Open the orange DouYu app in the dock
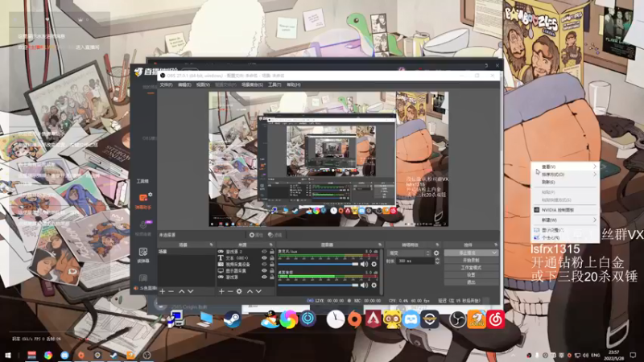Image resolution: width=644 pixels, height=362 pixels. (x=477, y=319)
